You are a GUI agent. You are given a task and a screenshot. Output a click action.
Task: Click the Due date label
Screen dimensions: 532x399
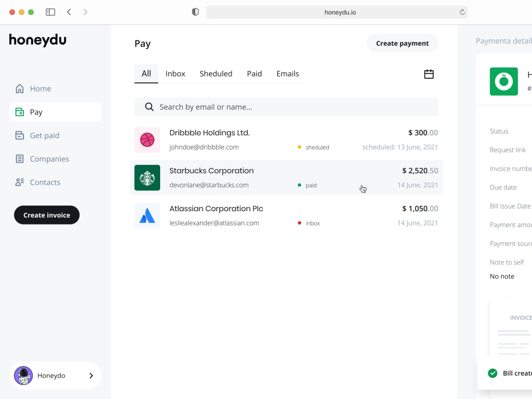click(x=503, y=187)
